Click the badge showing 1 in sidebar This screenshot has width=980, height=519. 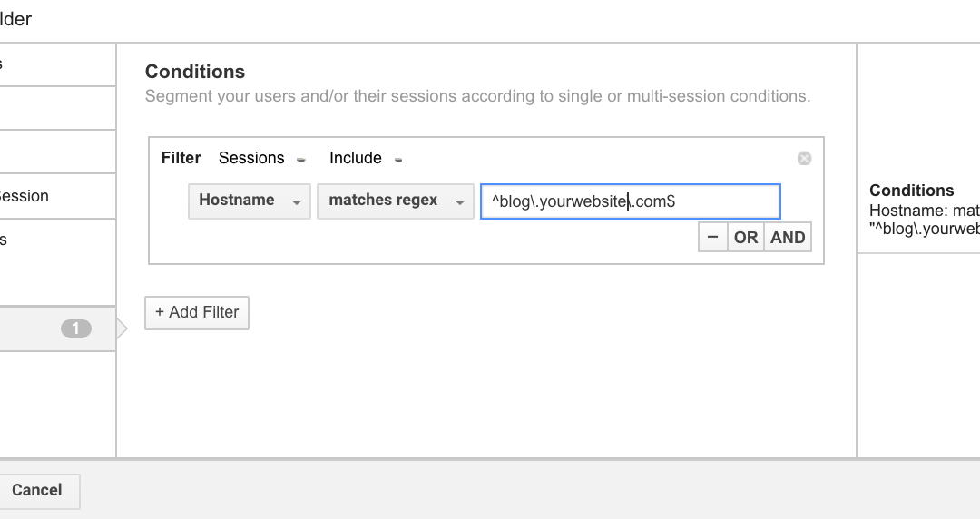pos(76,328)
